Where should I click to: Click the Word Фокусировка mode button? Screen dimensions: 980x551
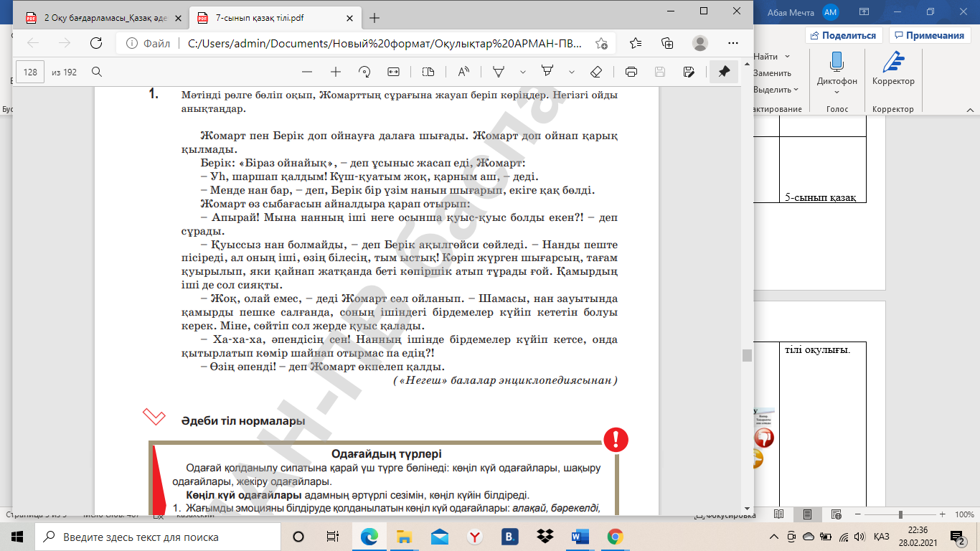point(725,514)
